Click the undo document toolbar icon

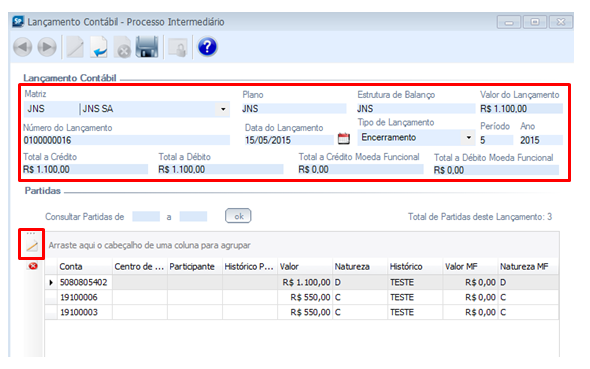tap(99, 47)
